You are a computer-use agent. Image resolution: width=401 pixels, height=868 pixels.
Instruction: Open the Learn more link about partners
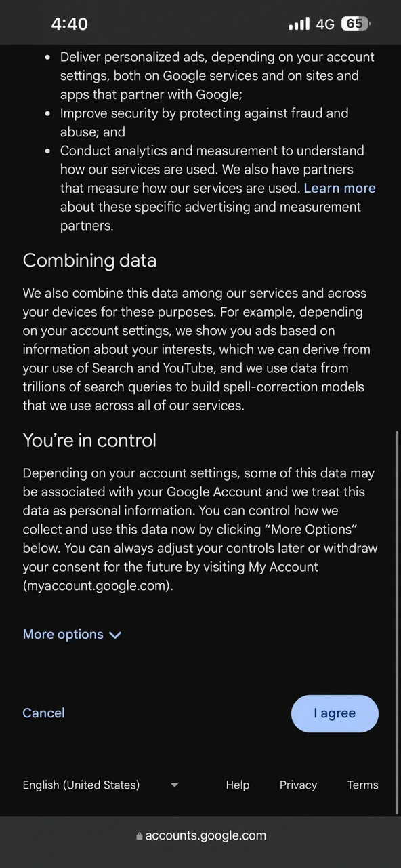coord(339,188)
